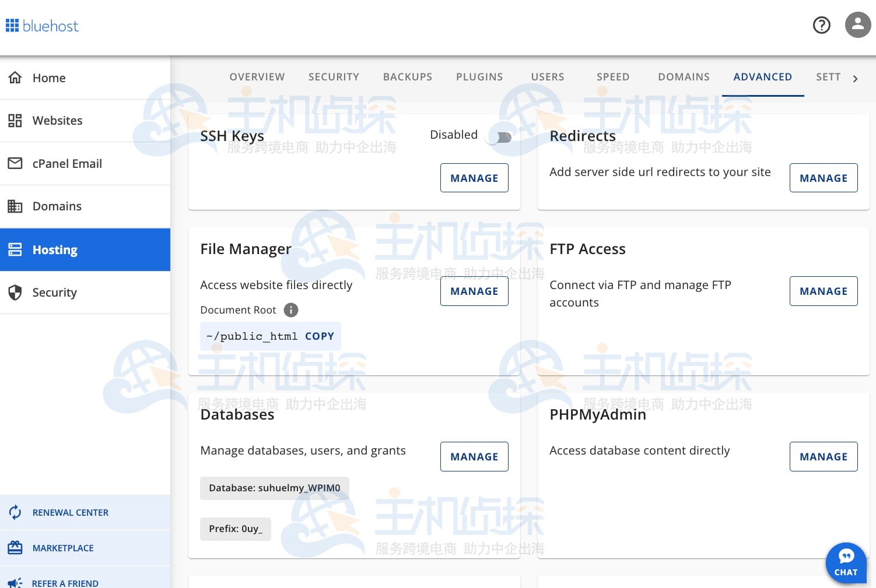876x588 pixels.
Task: Click the Document Root info icon
Action: (x=290, y=310)
